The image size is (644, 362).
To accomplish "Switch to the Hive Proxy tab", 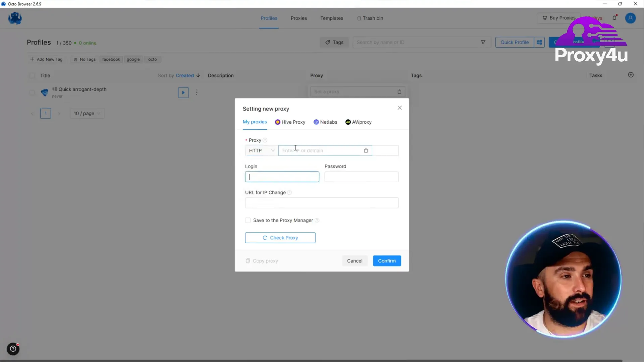I will pos(290,122).
